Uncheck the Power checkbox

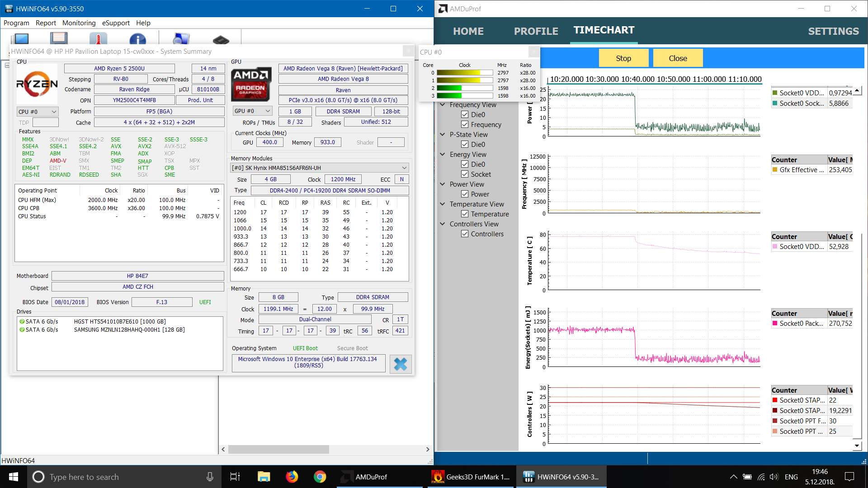pos(464,194)
